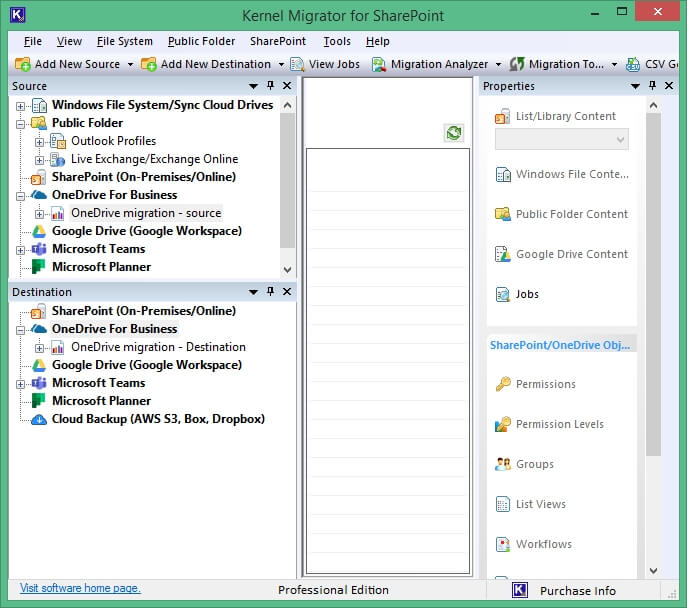Click the SharePoint/OneDrive Obj... section header
Screen dimensions: 687x608
[560, 345]
